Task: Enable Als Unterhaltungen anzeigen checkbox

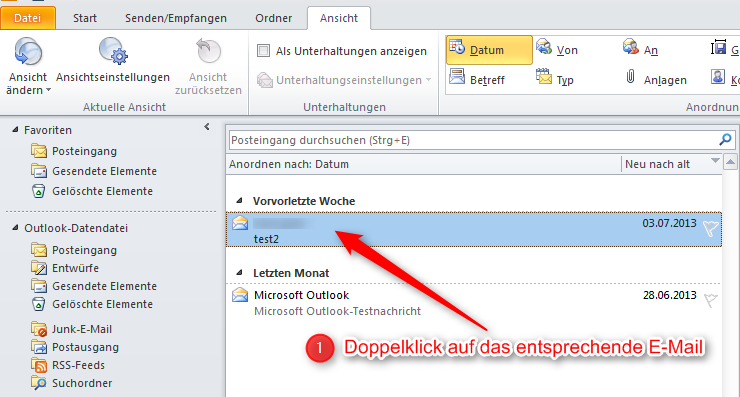Action: [263, 51]
